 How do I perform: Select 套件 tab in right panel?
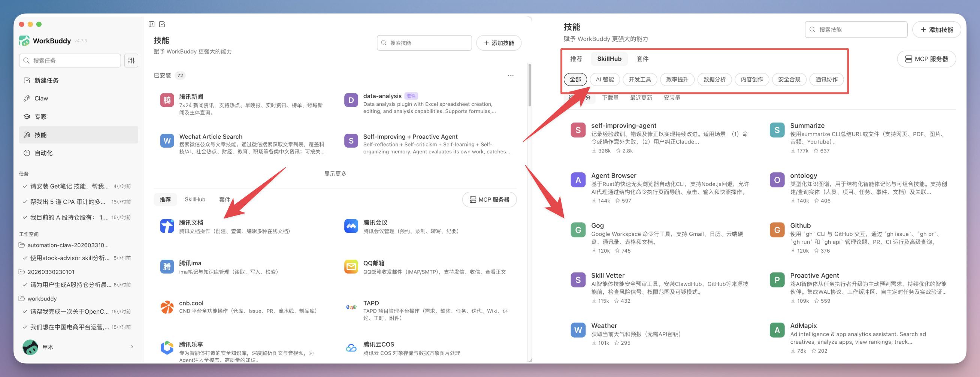642,59
